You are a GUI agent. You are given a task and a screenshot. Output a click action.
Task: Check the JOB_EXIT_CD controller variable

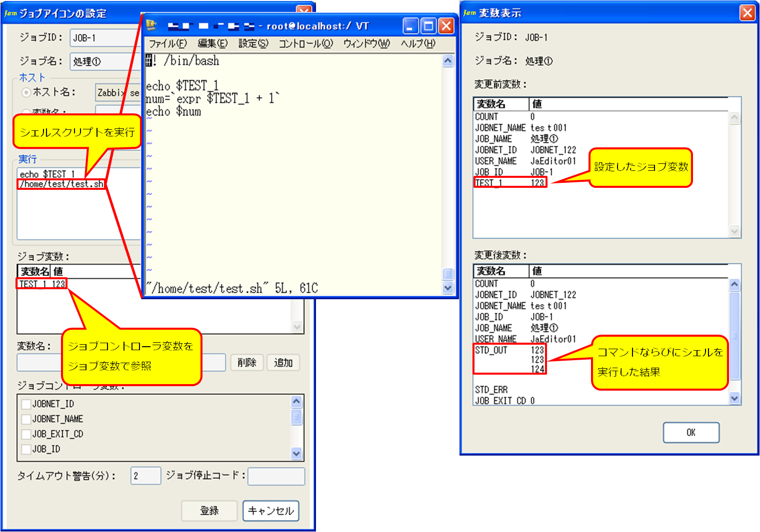[x=26, y=434]
